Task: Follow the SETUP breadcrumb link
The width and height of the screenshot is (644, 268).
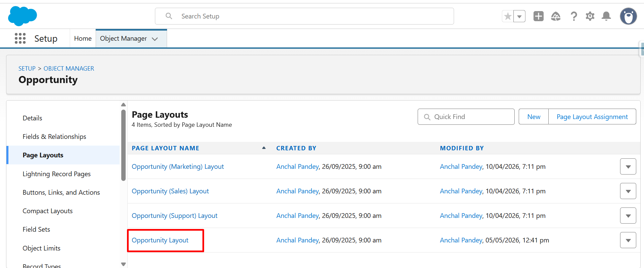Action: click(x=27, y=69)
